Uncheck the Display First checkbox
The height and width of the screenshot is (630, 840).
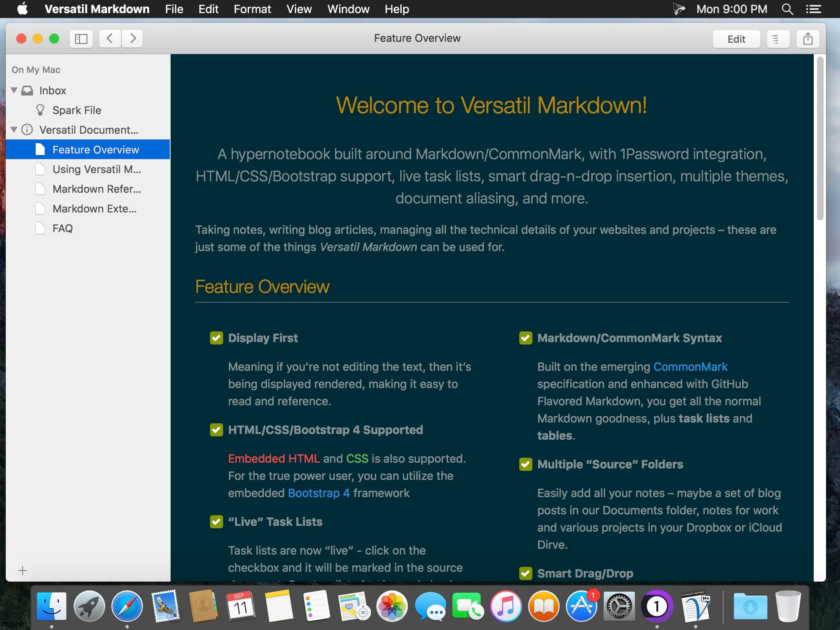point(216,338)
